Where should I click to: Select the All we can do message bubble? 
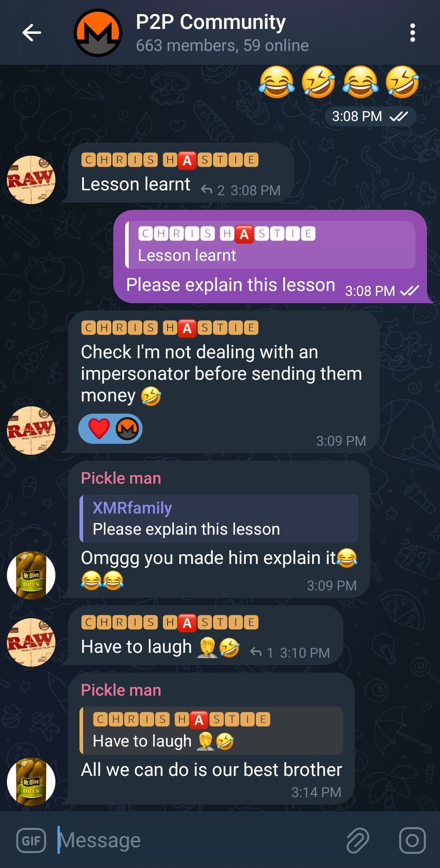(x=211, y=738)
